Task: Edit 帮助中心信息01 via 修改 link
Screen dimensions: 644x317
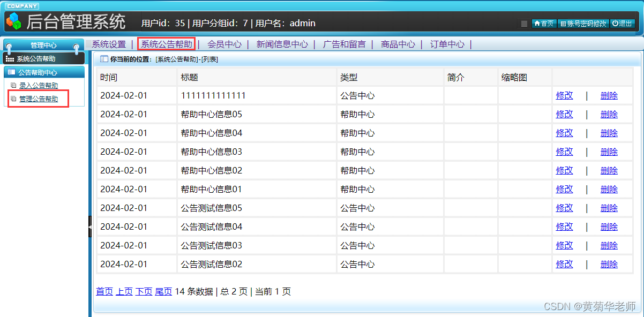Action: pyautogui.click(x=564, y=190)
